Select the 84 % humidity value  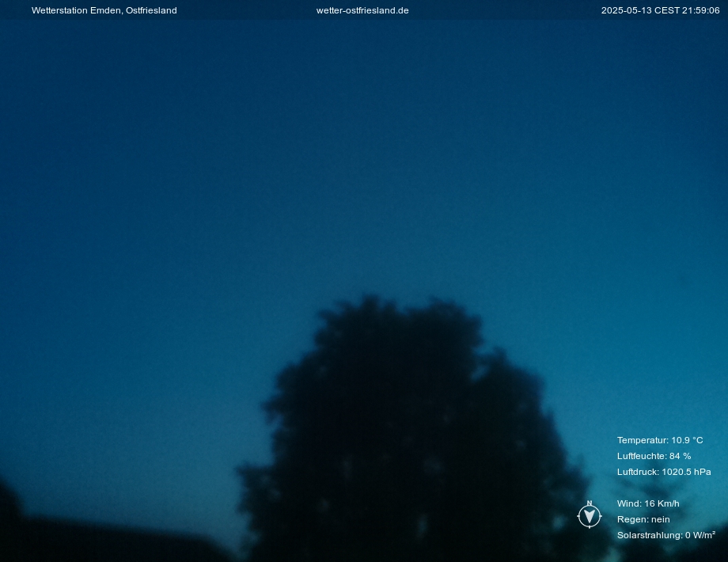coord(680,456)
